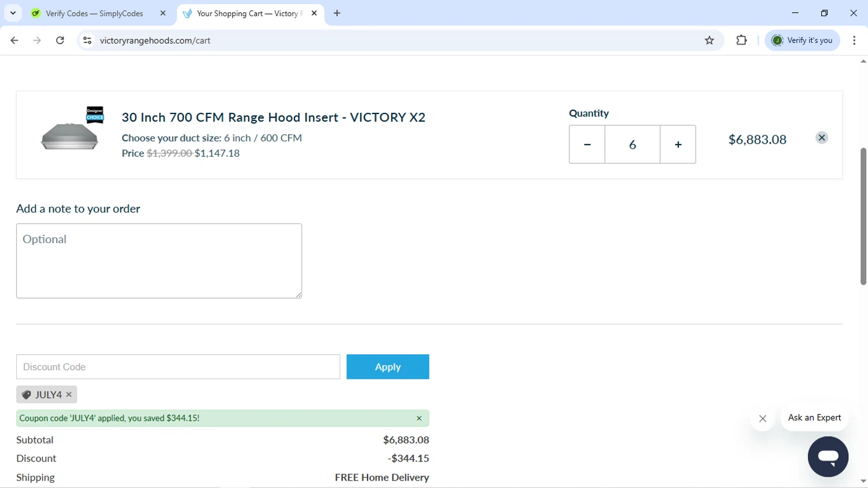Image resolution: width=868 pixels, height=488 pixels.
Task: Apply the discount code
Action: [388, 367]
